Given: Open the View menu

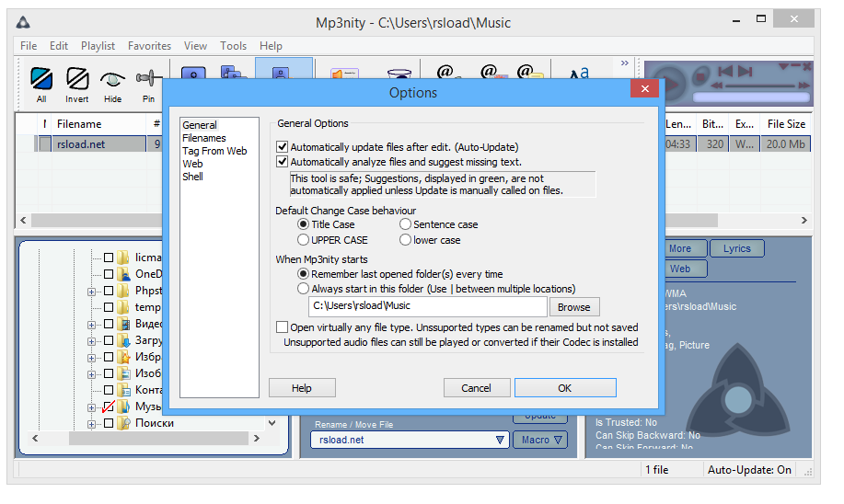Looking at the screenshot, I should pyautogui.click(x=195, y=46).
